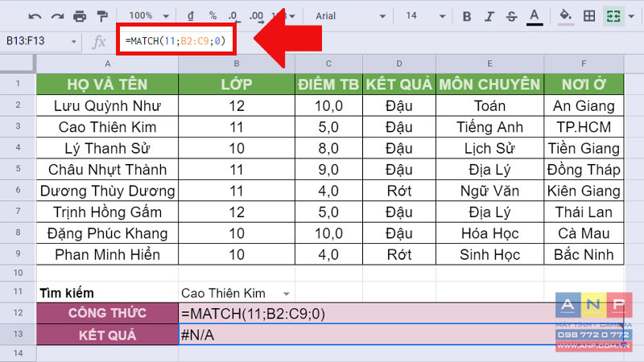This screenshot has width=644, height=362.
Task: Click the HỌ VÀ TÊN header cell
Action: [107, 84]
